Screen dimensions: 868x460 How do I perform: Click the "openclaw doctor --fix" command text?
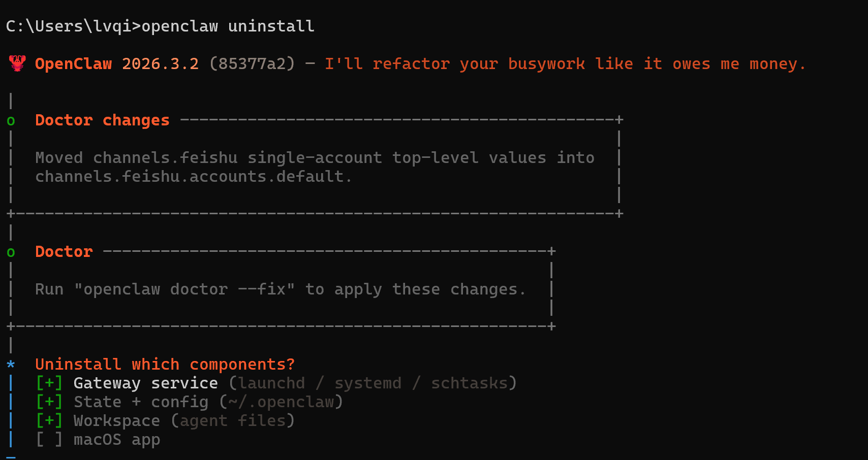click(184, 289)
